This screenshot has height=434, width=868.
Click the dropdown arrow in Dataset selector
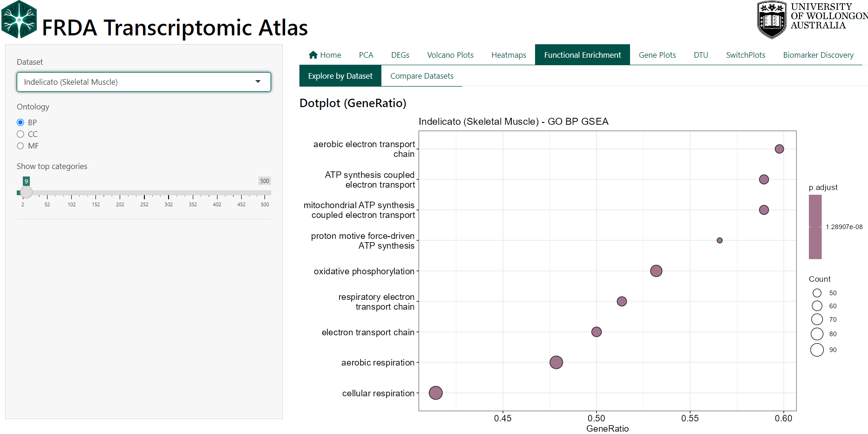click(258, 82)
